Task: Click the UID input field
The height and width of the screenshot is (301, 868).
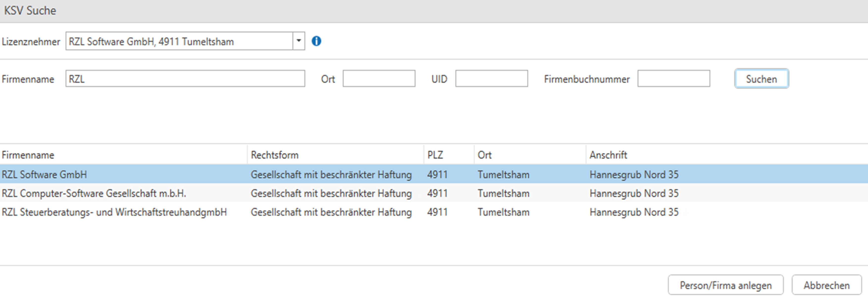Action: click(491, 79)
